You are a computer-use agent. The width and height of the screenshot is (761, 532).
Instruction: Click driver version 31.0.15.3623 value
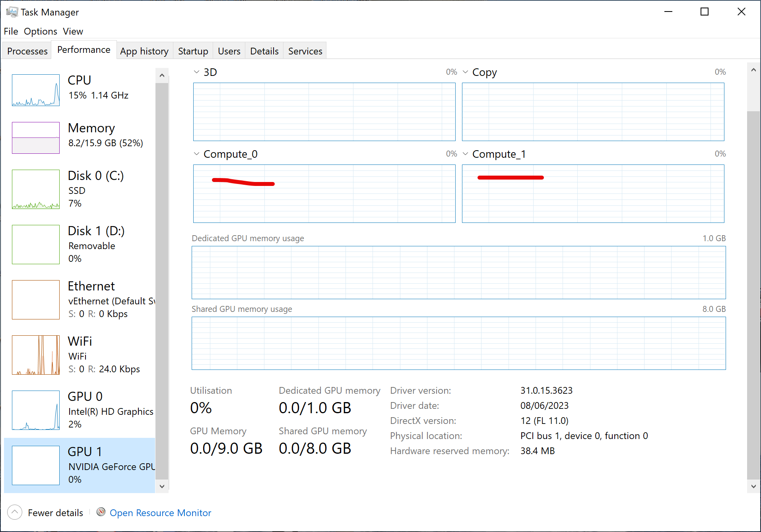click(x=546, y=391)
